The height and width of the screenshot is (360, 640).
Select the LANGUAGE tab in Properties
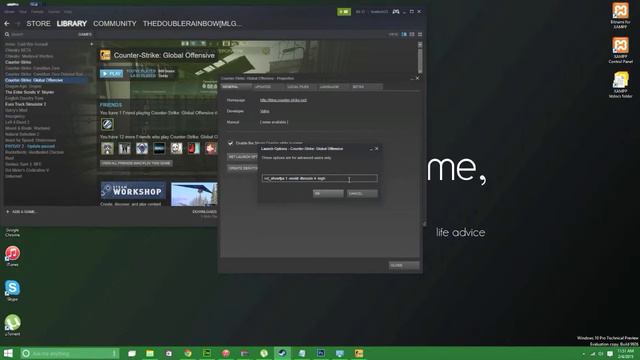[x=333, y=87]
